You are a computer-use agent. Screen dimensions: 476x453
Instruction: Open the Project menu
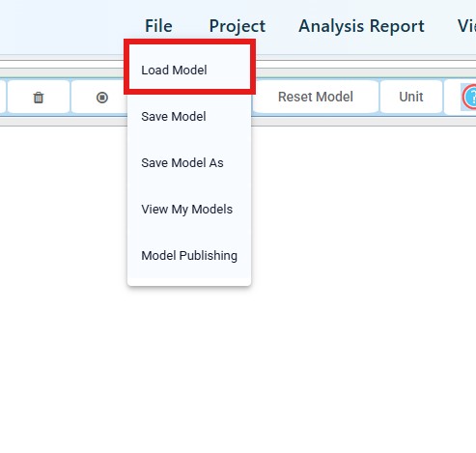coord(238,26)
